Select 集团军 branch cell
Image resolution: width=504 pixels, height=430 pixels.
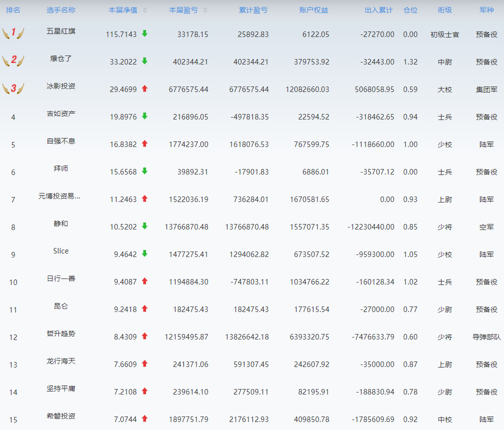pos(486,89)
